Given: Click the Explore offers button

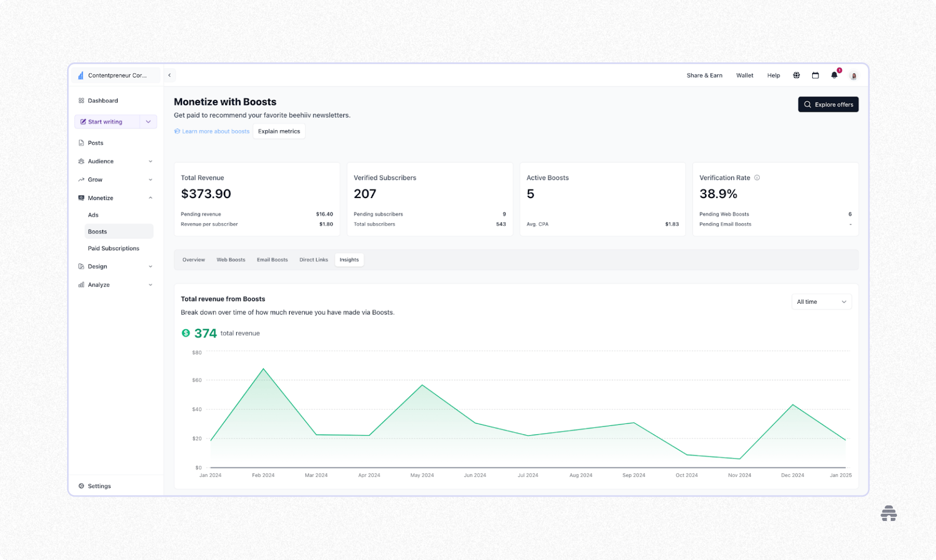Looking at the screenshot, I should coord(828,104).
